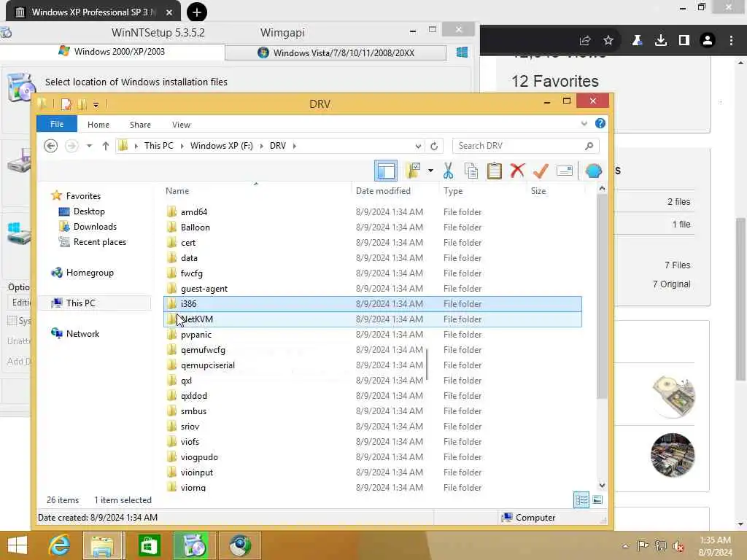Switch to details view icon in status bar
The width and height of the screenshot is (747, 560).
click(581, 500)
